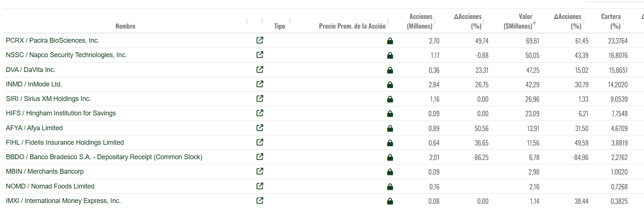
Task: Sort by Precio Prom. de la Acción
Action: (x=352, y=26)
